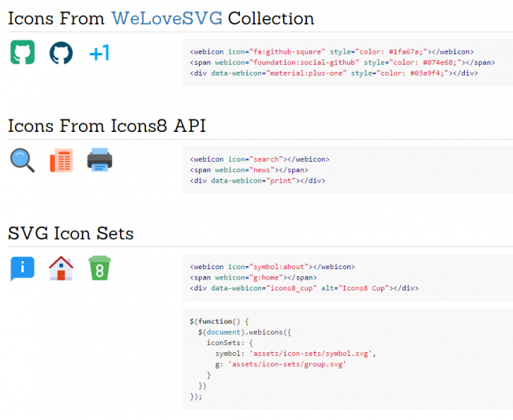Click the material:plus-one div code line
The width and height of the screenshot is (513, 420).
click(x=334, y=73)
